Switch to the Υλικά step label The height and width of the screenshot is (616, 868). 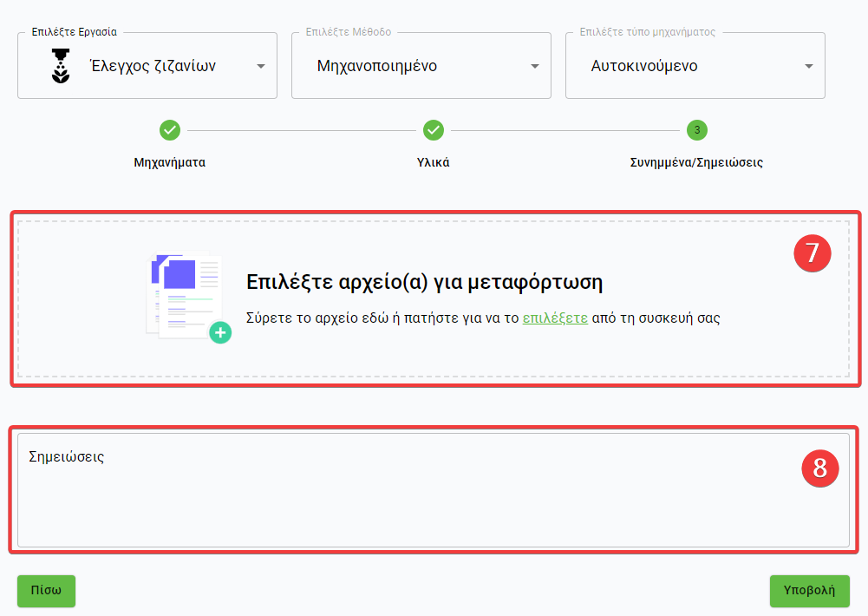coord(434,162)
